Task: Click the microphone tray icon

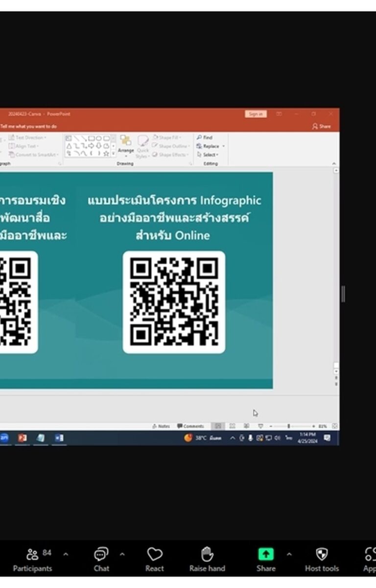Action: pos(250,438)
